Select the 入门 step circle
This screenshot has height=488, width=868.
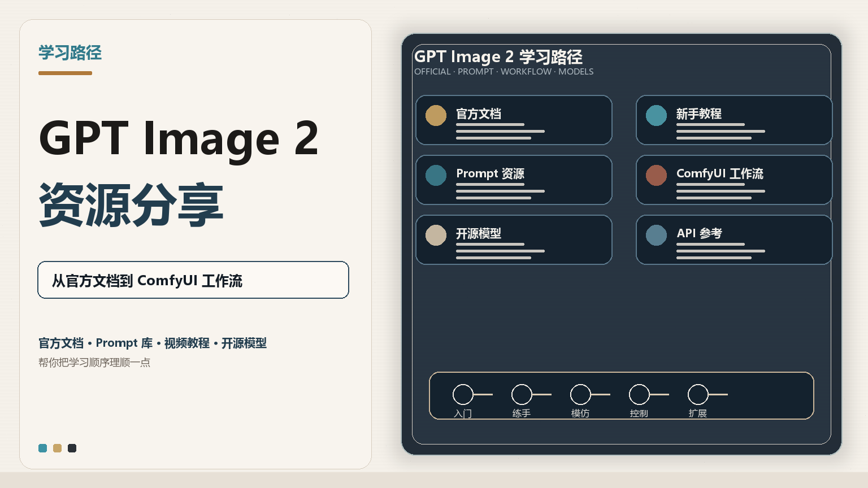point(463,394)
